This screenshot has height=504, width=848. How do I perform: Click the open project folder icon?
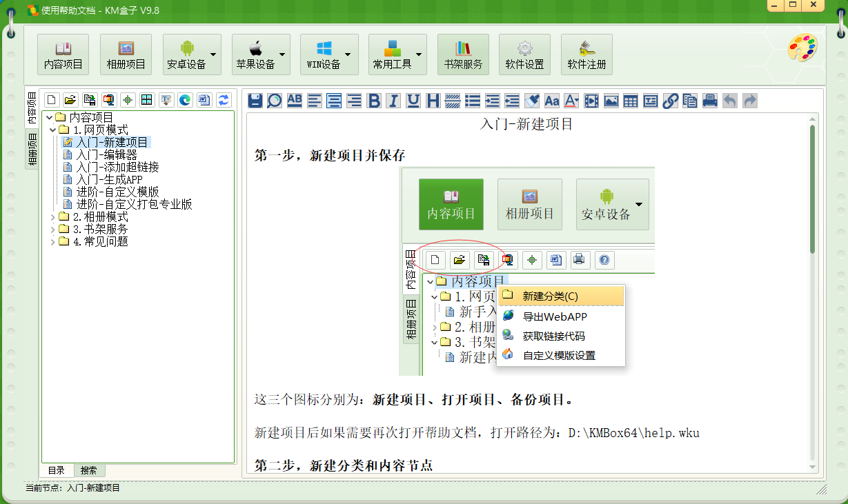coord(70,100)
